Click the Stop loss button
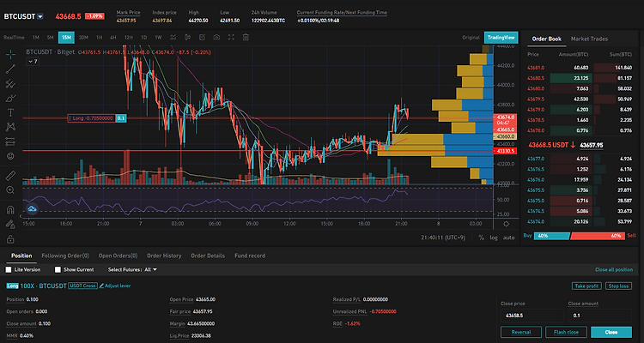The image size is (644, 343). point(618,286)
